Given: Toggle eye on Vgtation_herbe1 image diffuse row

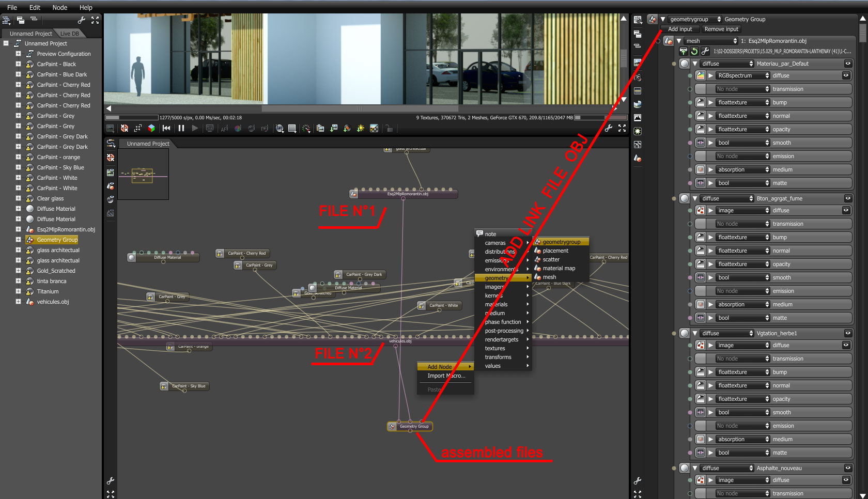Looking at the screenshot, I should tap(846, 345).
